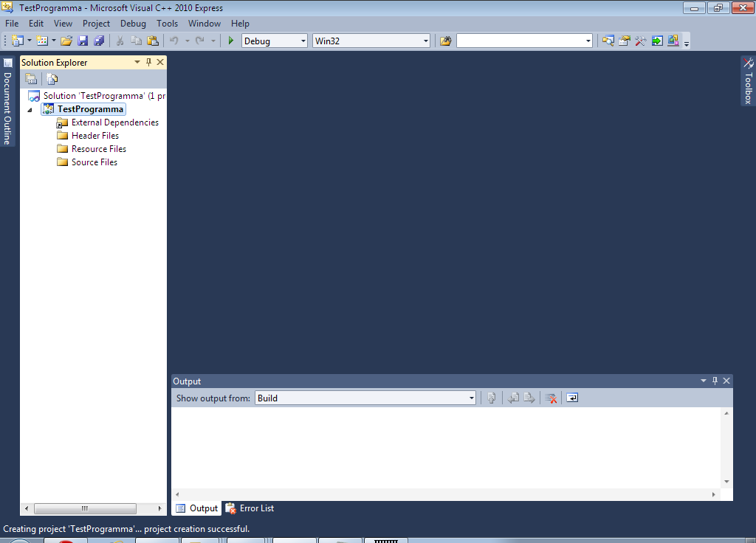Image resolution: width=756 pixels, height=543 pixels.
Task: Start debugging with the green play icon
Action: (x=231, y=41)
